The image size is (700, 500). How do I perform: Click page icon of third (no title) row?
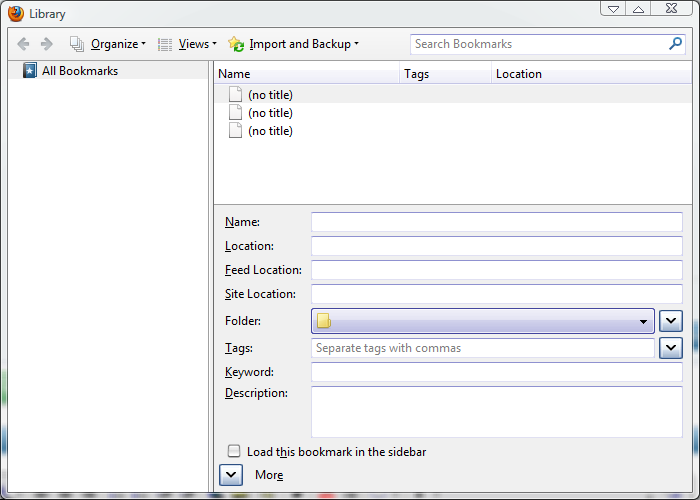pyautogui.click(x=235, y=130)
